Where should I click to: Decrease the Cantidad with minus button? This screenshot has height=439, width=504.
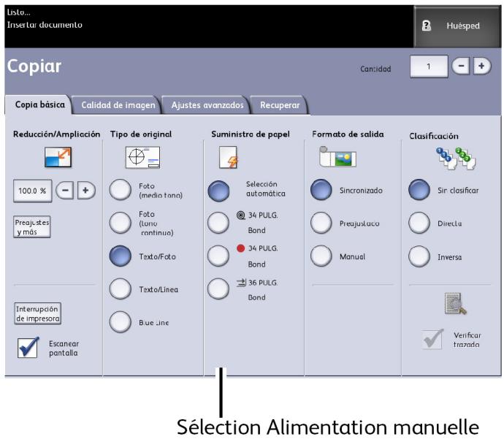click(460, 66)
